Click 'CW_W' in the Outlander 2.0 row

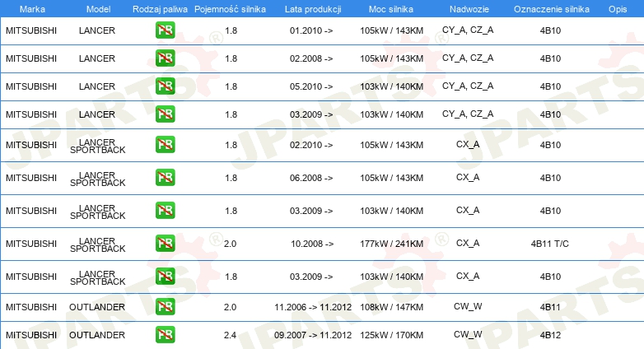468,306
